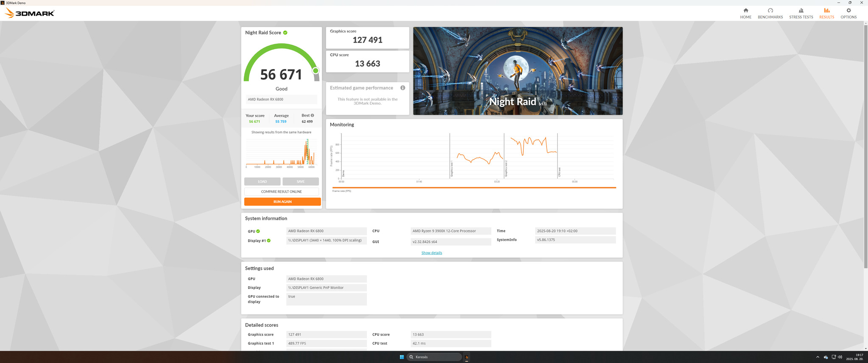Click the GUI version v2.32.8426 s64

451,242
